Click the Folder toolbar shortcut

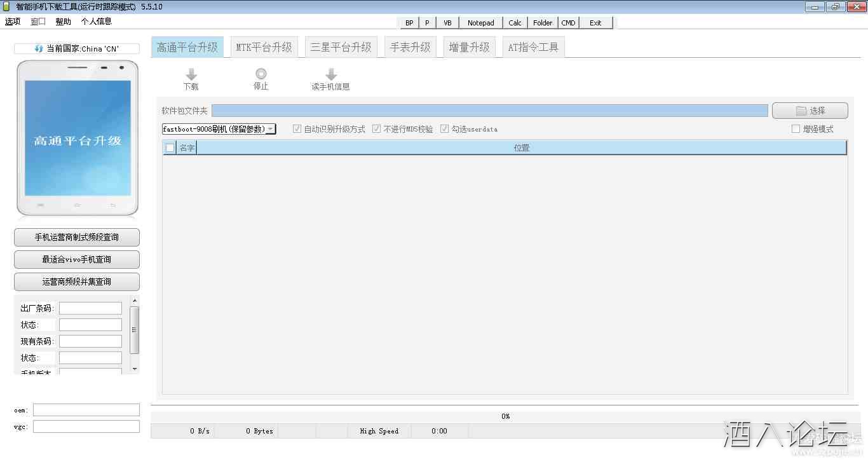[x=543, y=23]
